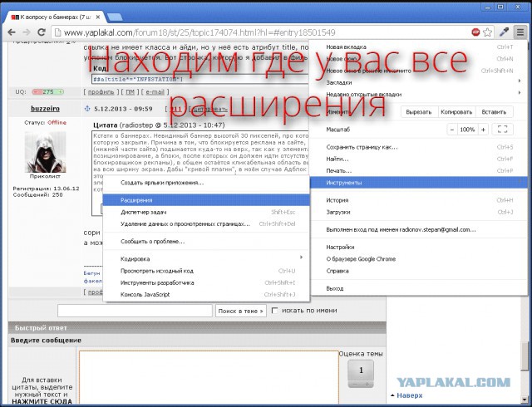
Task: Open Загрузки menu item
Action: 419,212
